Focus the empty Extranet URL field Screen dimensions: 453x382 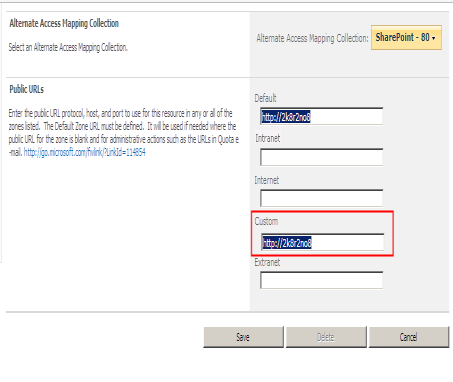pos(321,280)
